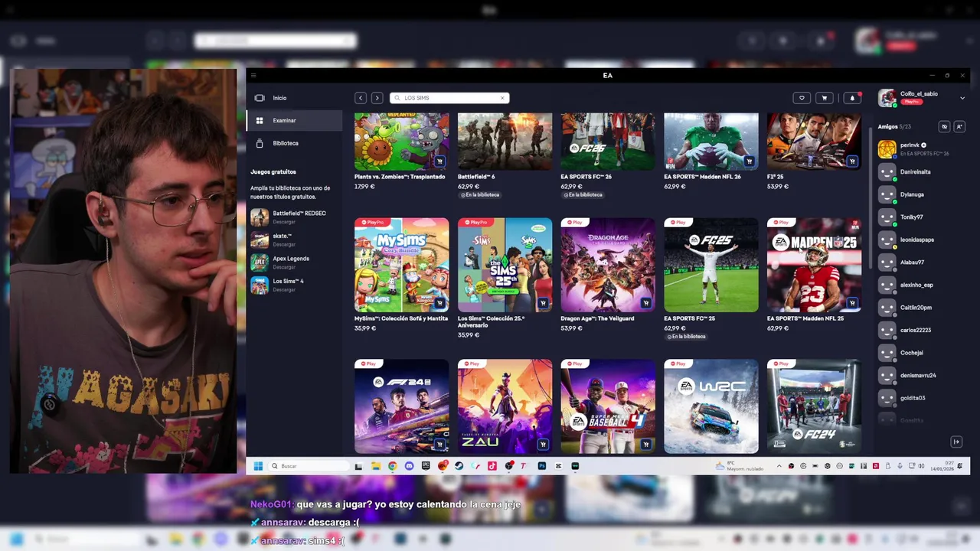
Task: Collapse the friends panel with bottom arrow icon
Action: pos(956,442)
